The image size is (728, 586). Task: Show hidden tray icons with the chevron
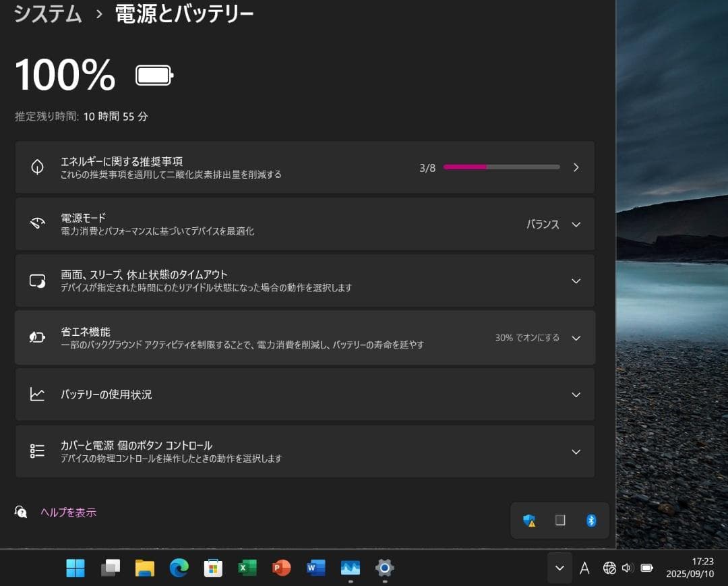coord(559,568)
